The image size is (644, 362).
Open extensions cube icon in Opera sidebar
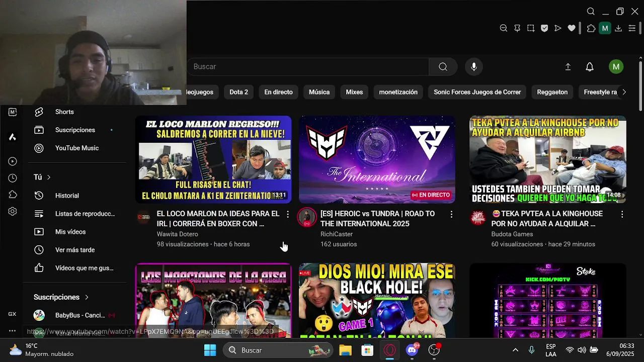click(x=13, y=195)
